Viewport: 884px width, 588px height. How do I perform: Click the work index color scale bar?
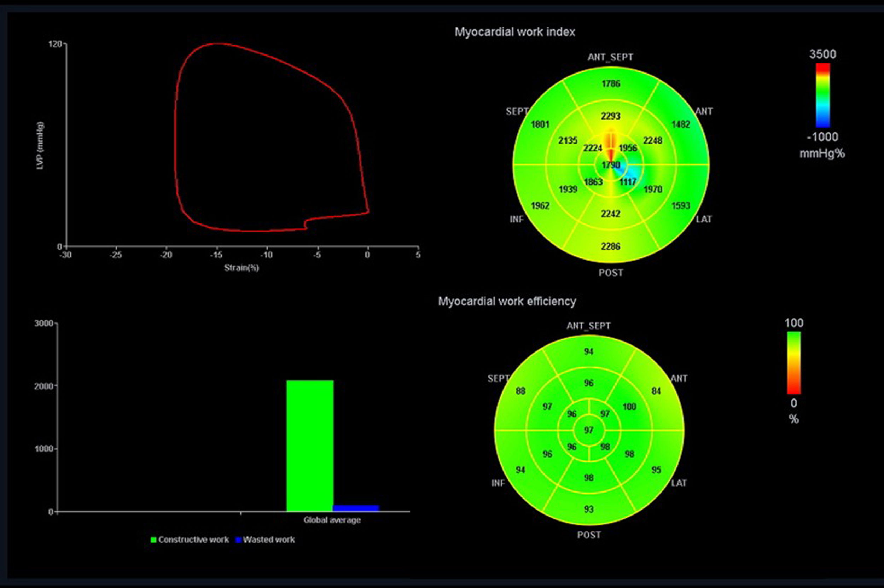click(x=822, y=95)
